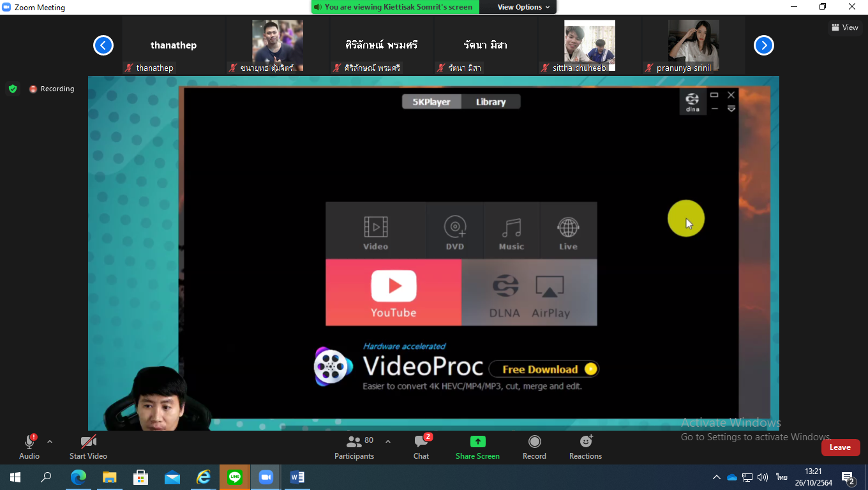Select pranunya srinil video thumbnail
The width and height of the screenshot is (868, 490).
click(x=693, y=45)
